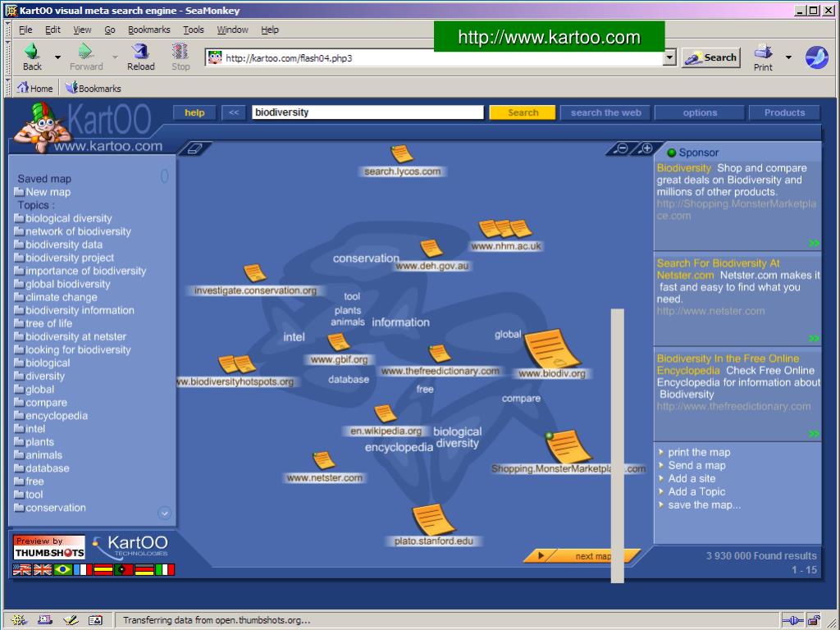
Task: Click the Add a site link
Action: point(691,478)
